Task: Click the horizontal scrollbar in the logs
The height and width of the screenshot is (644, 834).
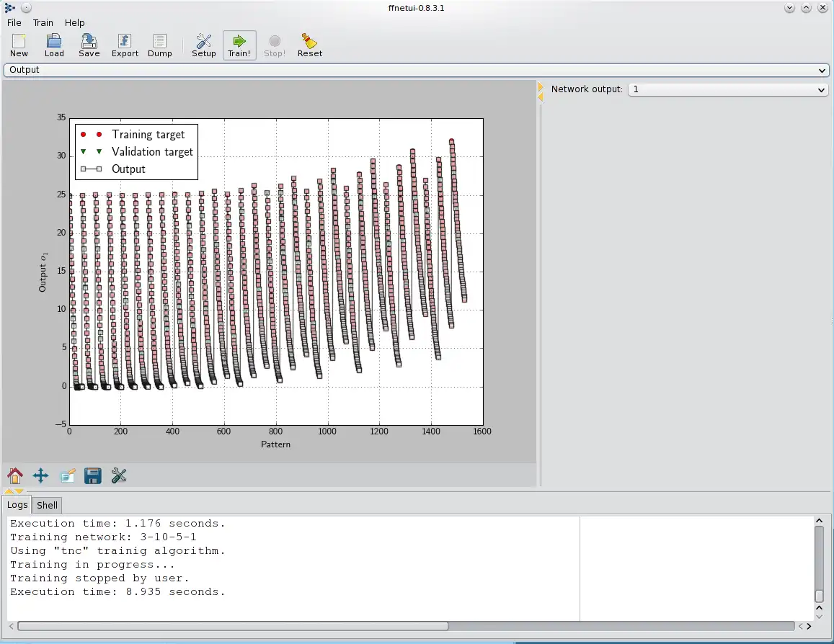Action: 232,626
